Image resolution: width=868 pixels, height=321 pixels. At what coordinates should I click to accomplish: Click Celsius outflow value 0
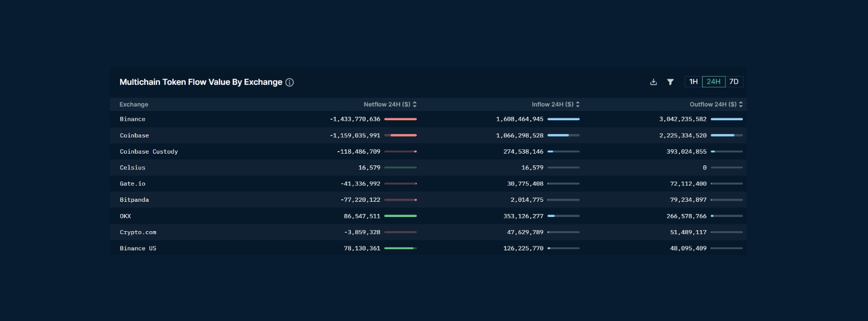(x=705, y=168)
